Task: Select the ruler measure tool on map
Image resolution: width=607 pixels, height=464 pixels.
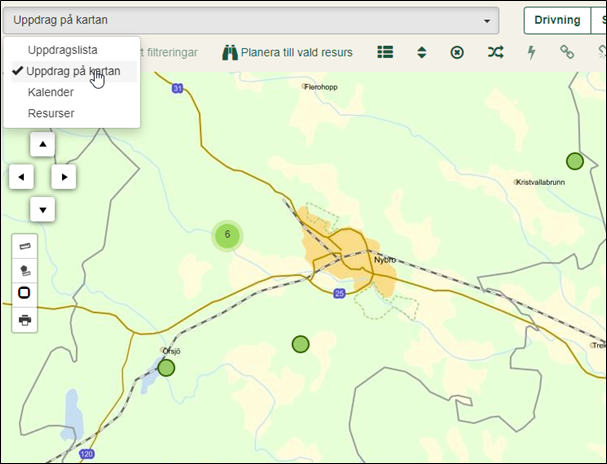Action: pyautogui.click(x=25, y=245)
